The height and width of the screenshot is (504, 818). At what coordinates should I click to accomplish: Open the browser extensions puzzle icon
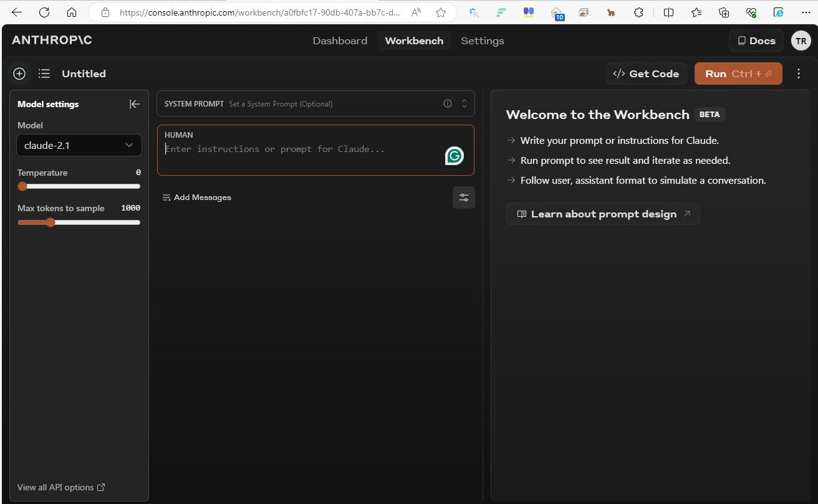point(638,12)
